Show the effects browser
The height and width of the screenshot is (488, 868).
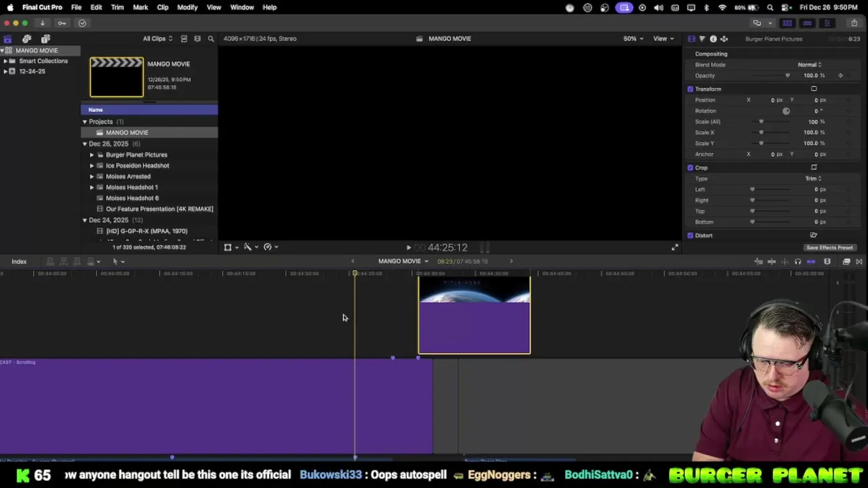click(x=846, y=262)
